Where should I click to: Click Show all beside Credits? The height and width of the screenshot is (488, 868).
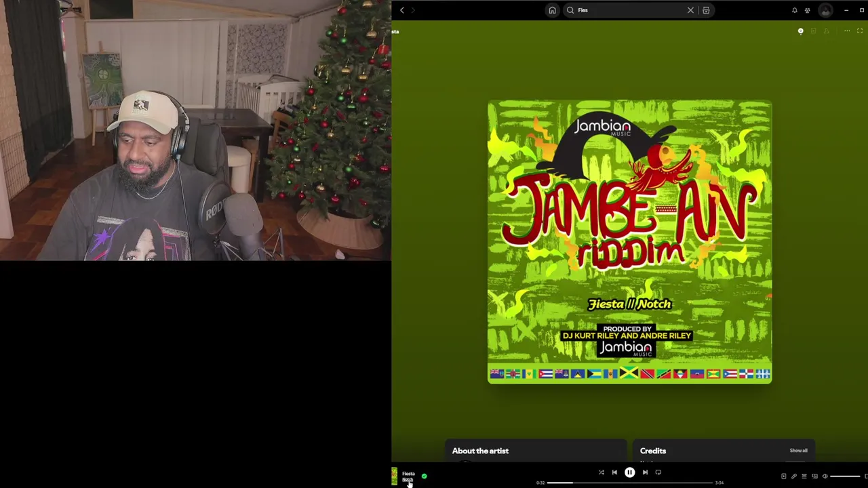click(x=798, y=451)
